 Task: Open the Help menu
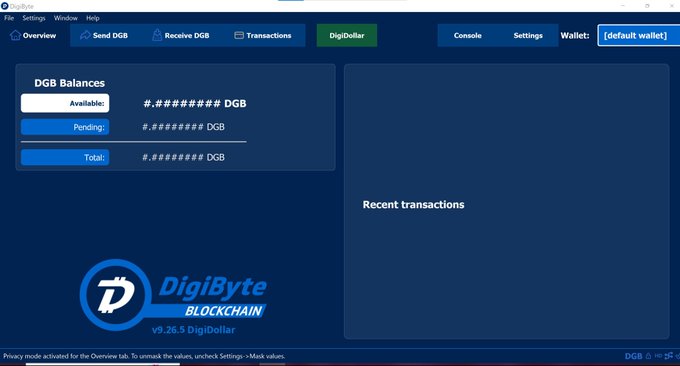coord(93,18)
